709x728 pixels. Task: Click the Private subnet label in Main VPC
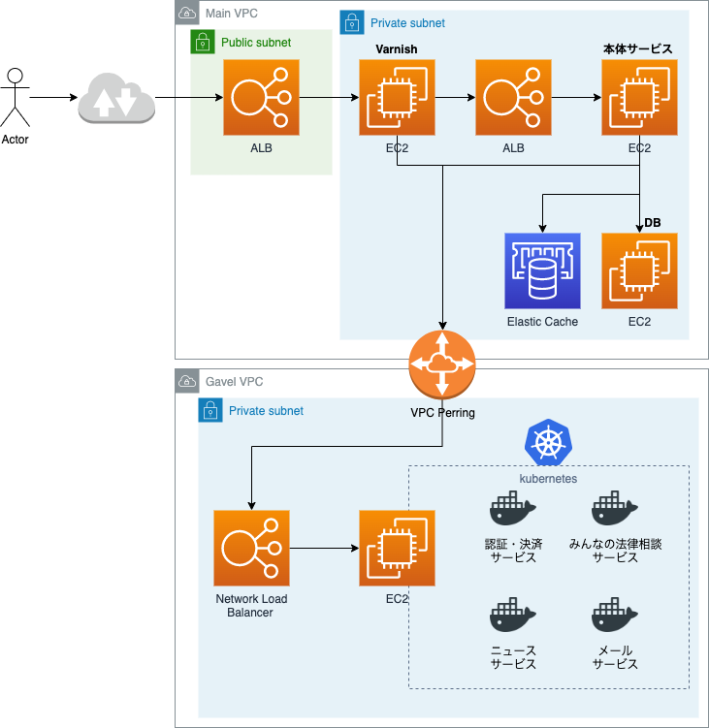(407, 22)
